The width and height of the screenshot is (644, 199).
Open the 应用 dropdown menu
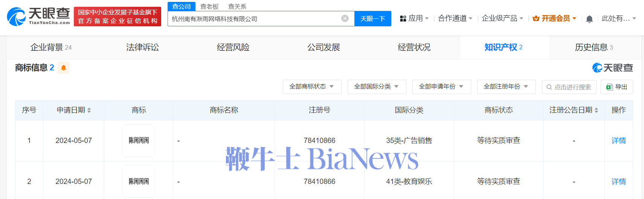click(x=414, y=18)
